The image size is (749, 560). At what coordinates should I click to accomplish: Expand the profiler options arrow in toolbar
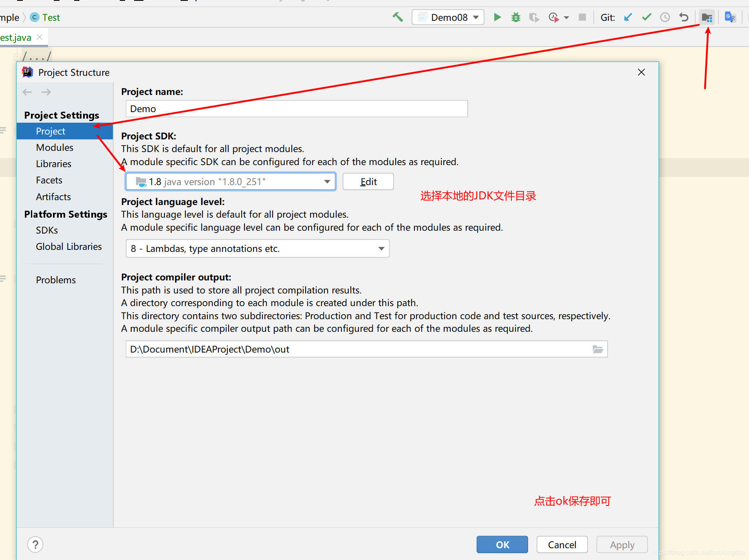coord(566,18)
